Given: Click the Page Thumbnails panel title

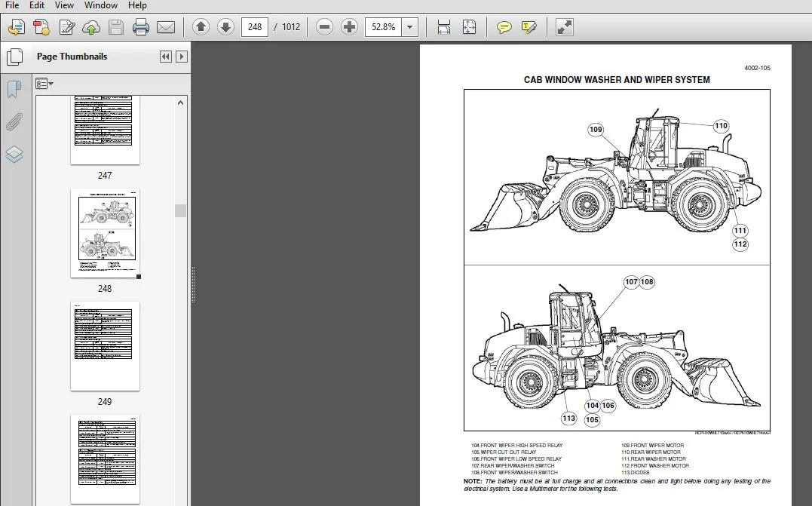Looking at the screenshot, I should coord(72,57).
